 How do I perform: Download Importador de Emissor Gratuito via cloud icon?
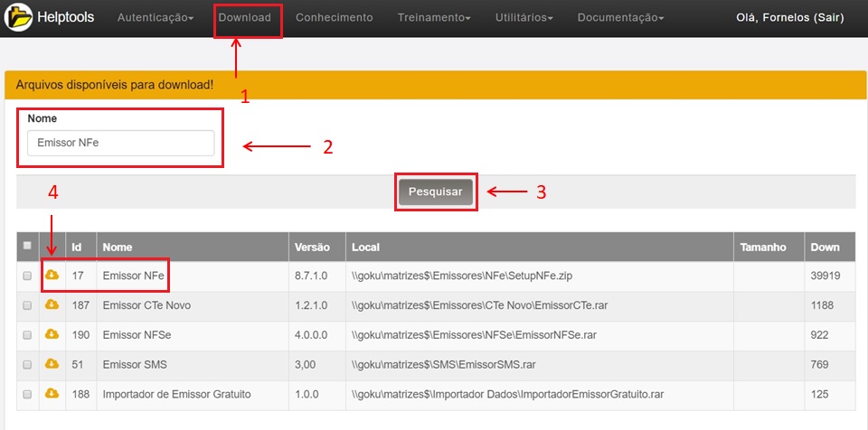point(52,394)
